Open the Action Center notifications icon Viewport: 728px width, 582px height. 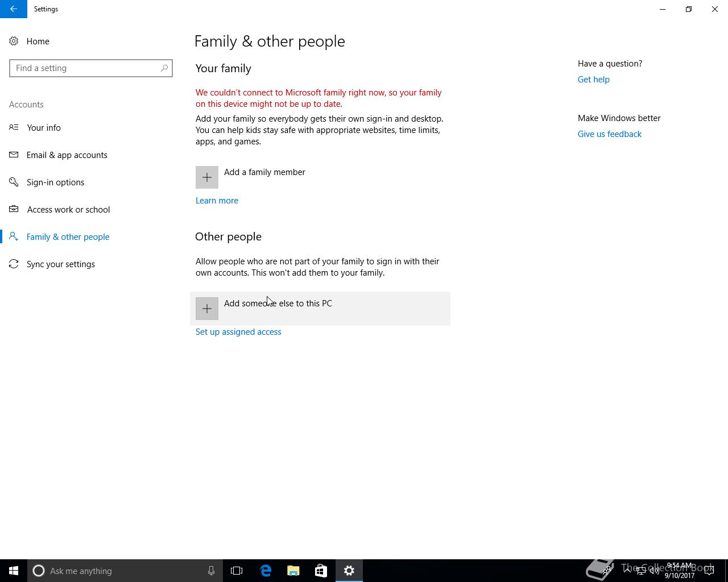coord(709,571)
